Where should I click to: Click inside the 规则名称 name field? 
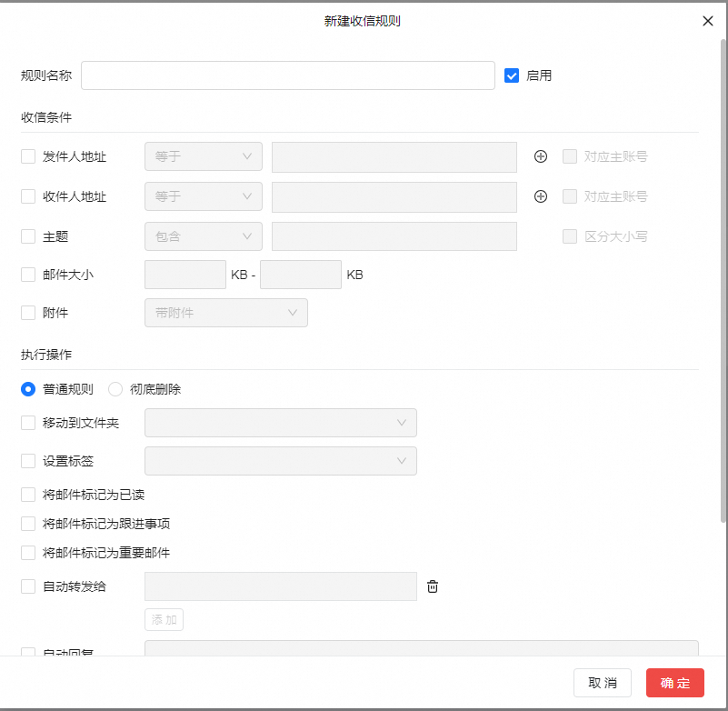pyautogui.click(x=287, y=75)
